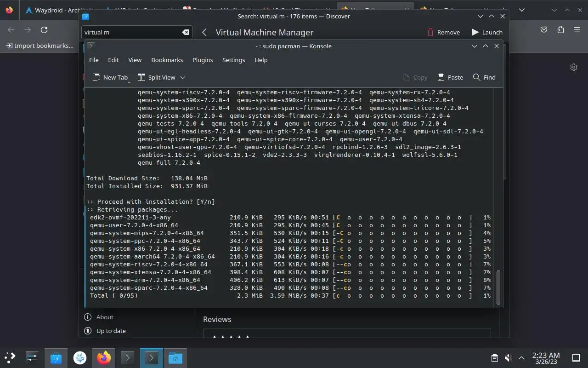Open the View menu in Konsole
The image size is (588, 368).
(x=135, y=60)
